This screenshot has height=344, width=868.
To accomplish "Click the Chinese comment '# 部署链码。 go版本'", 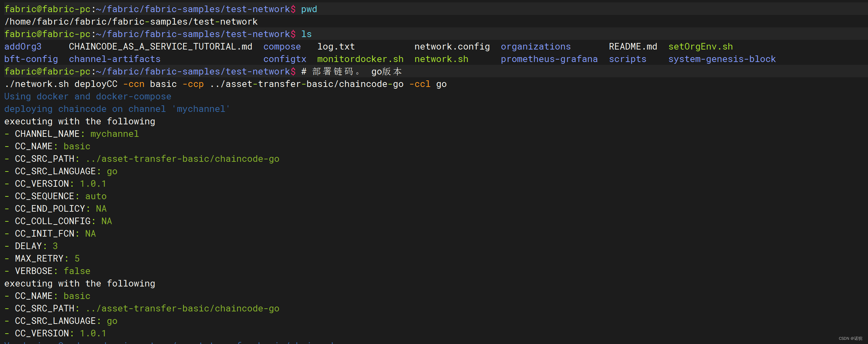I will (351, 72).
